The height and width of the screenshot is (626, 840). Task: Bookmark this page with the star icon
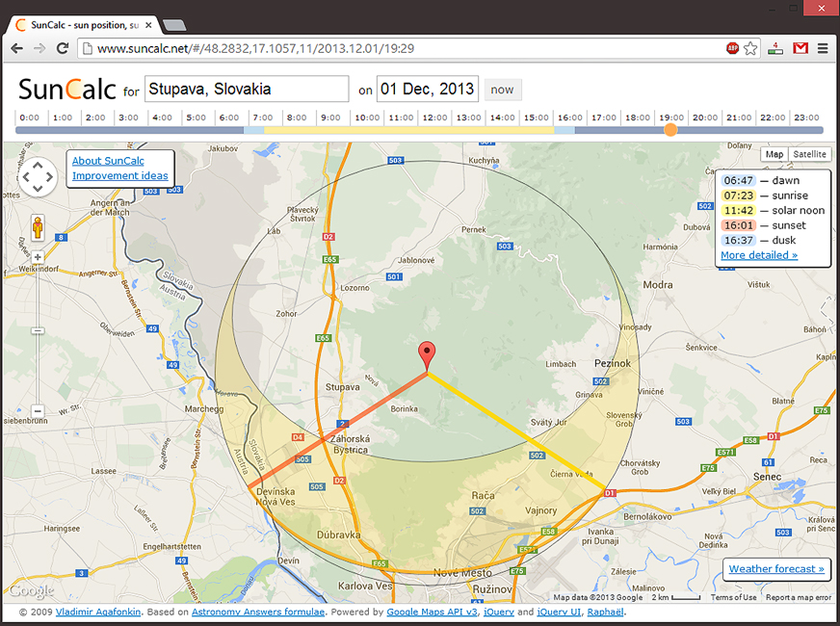[x=750, y=48]
